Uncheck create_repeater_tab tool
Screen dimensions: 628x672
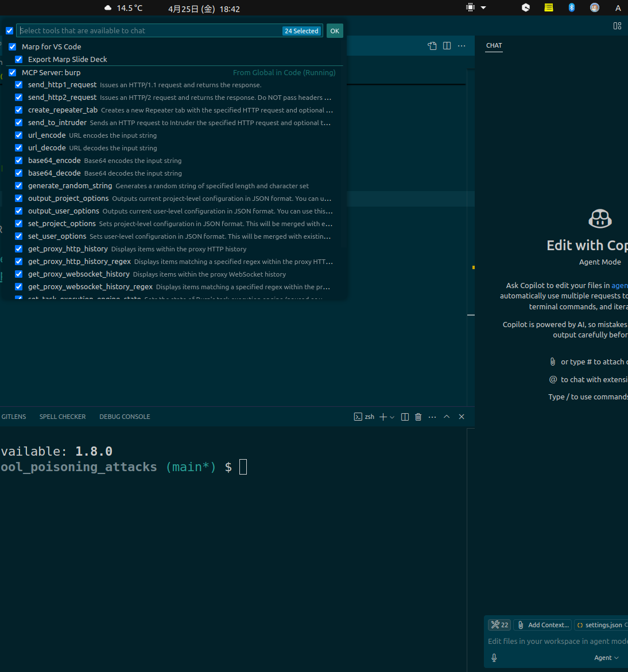tap(19, 110)
